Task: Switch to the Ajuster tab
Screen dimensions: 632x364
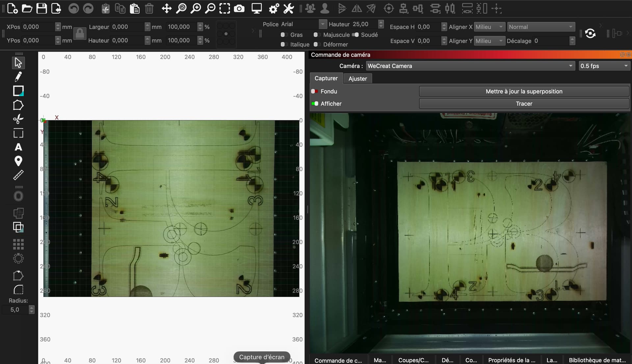Action: click(357, 79)
